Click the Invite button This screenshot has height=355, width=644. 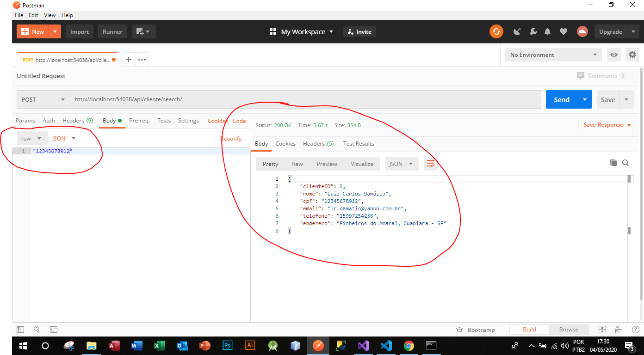tap(359, 31)
